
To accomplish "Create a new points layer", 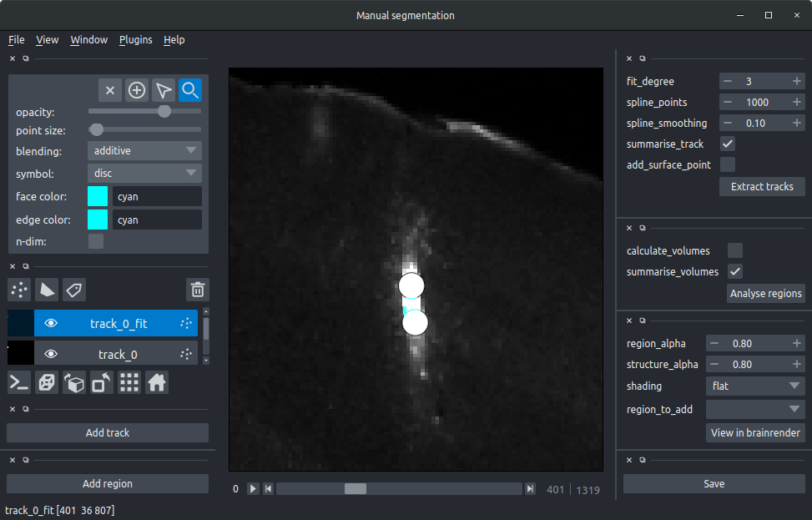I will tap(18, 290).
